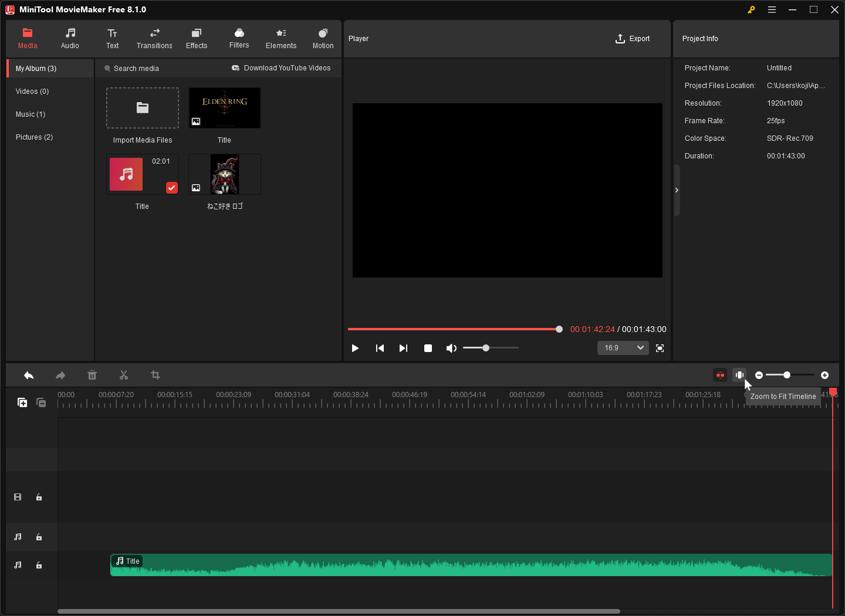Zoom in timeline with plus icon
Viewport: 845px width, 616px height.
pos(824,375)
